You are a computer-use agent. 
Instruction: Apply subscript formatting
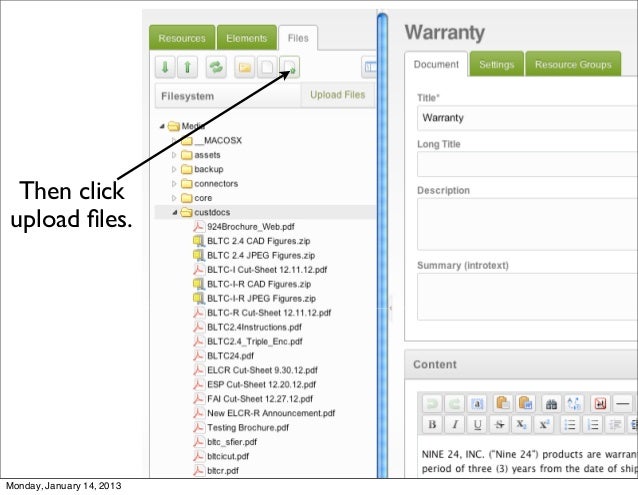[521, 425]
